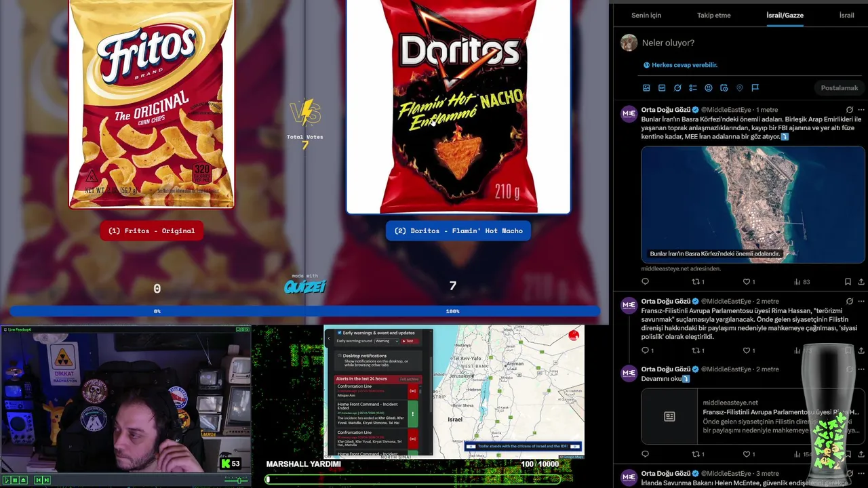The height and width of the screenshot is (488, 868).
Task: Skip to next track in Live Feed player
Action: pos(46,480)
